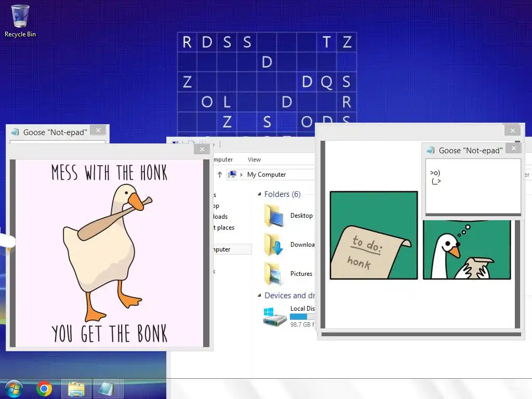The width and height of the screenshot is (532, 399).
Task: Go up one level in File Explorer
Action: coord(220,175)
